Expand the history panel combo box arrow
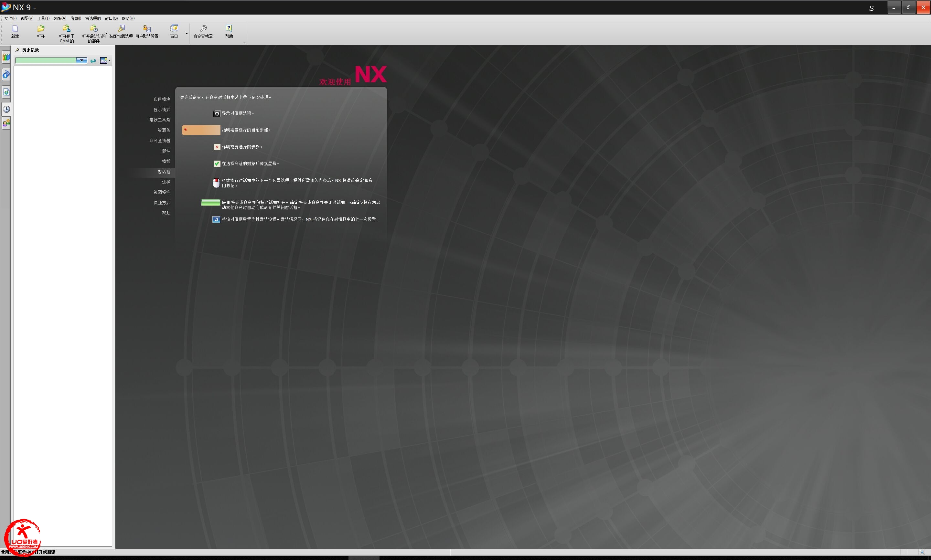The width and height of the screenshot is (931, 560). 81,60
